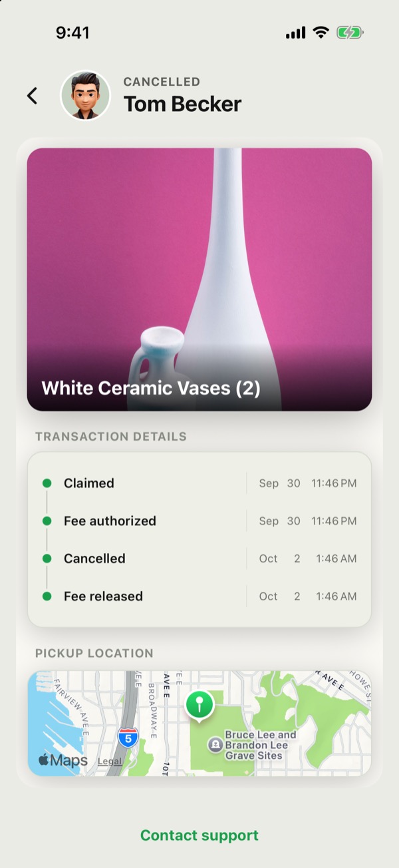Click the Fee authorized timeline dot

tap(47, 521)
